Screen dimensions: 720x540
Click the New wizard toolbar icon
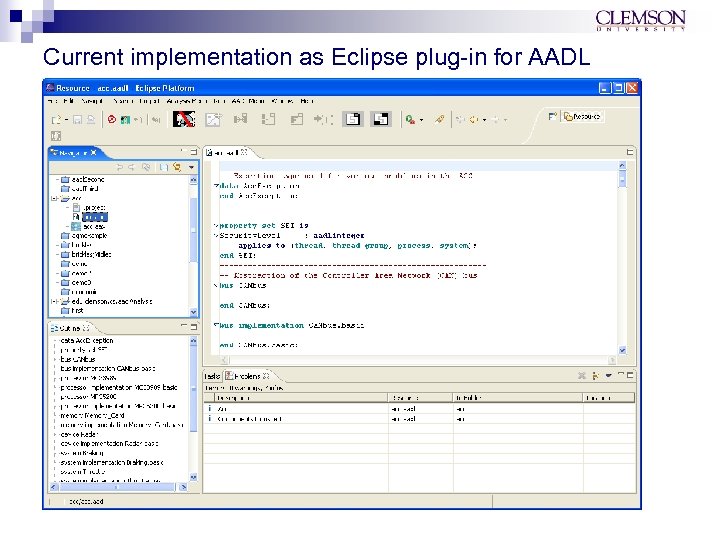pyautogui.click(x=56, y=120)
